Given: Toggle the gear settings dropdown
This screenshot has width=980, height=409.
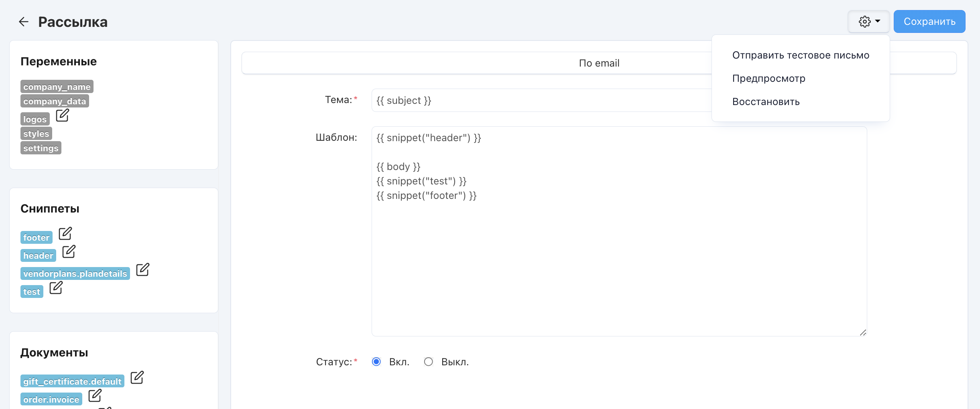Looking at the screenshot, I should [x=868, y=22].
